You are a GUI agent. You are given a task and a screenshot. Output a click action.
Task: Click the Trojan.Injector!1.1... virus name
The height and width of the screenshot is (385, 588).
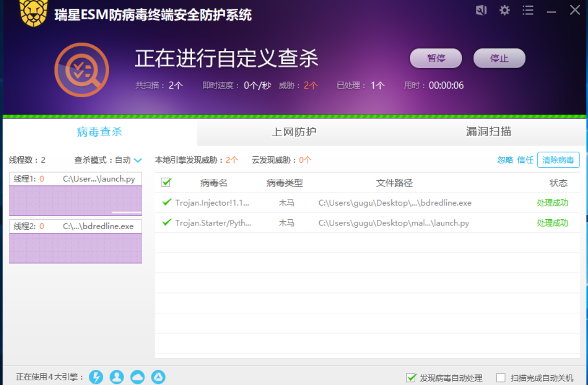click(212, 203)
